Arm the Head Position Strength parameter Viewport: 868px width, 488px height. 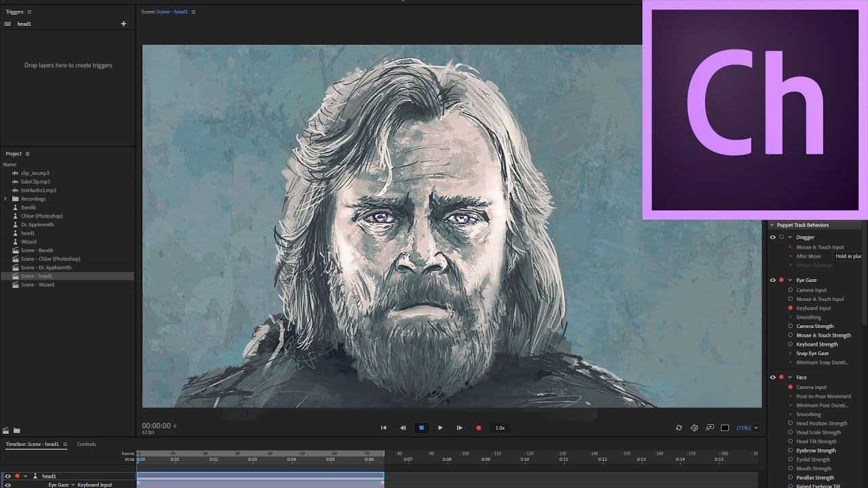click(790, 424)
